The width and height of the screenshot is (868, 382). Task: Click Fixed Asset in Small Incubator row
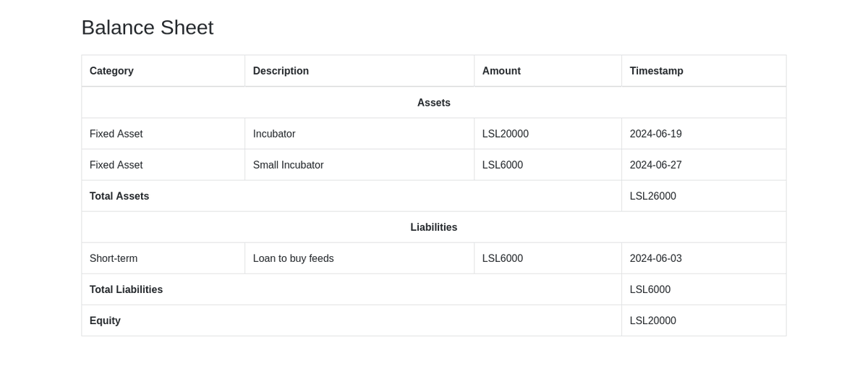[x=116, y=165]
